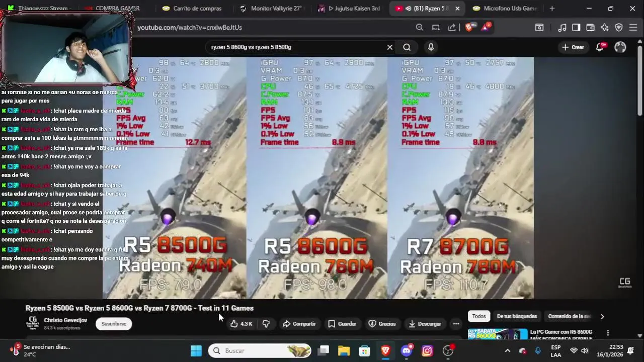Open Christo Gevedjov channel name link
Viewport: 644px width, 362px height.
tap(65, 320)
